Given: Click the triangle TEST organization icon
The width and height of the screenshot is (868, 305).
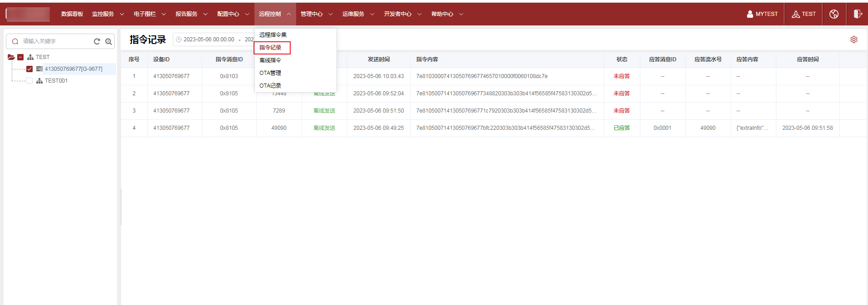Looking at the screenshot, I should [x=795, y=14].
